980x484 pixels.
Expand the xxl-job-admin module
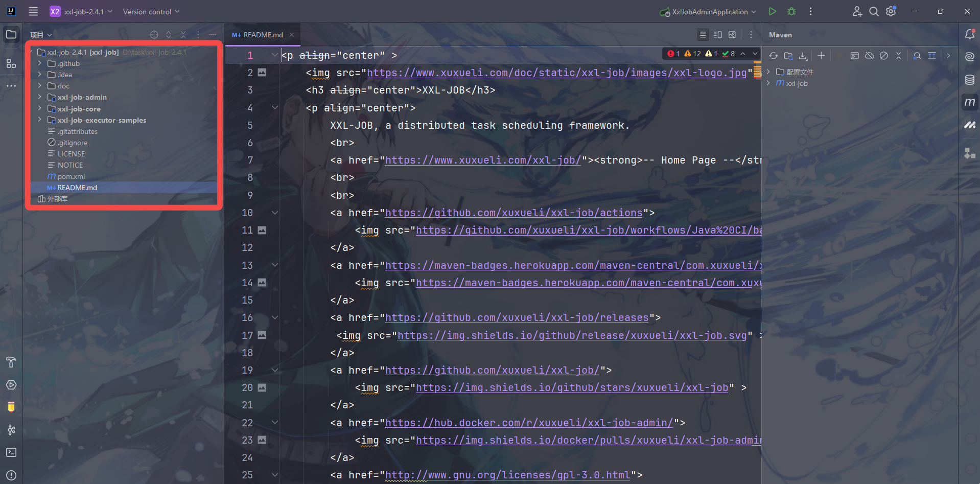[x=40, y=97]
